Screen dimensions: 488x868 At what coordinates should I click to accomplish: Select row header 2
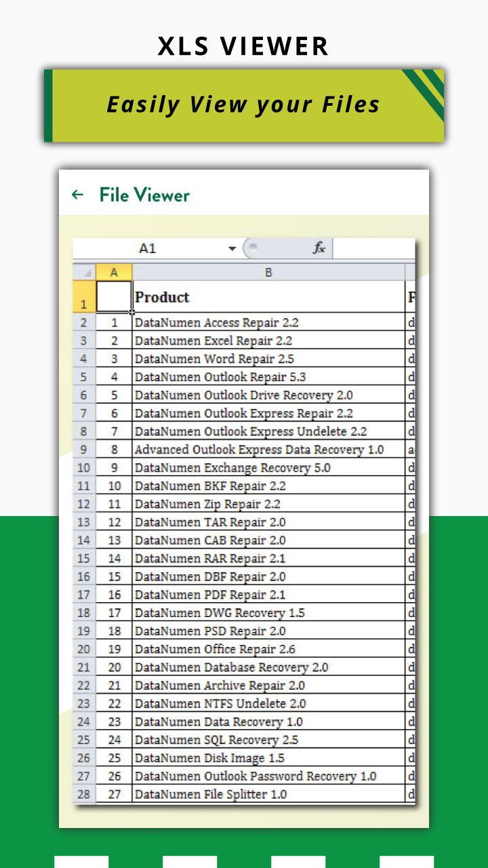coord(84,323)
